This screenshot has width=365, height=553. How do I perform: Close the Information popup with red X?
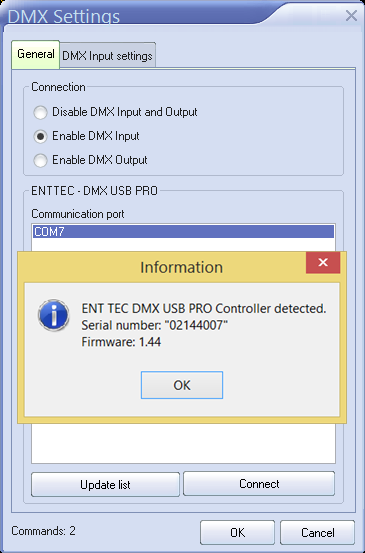(x=323, y=262)
